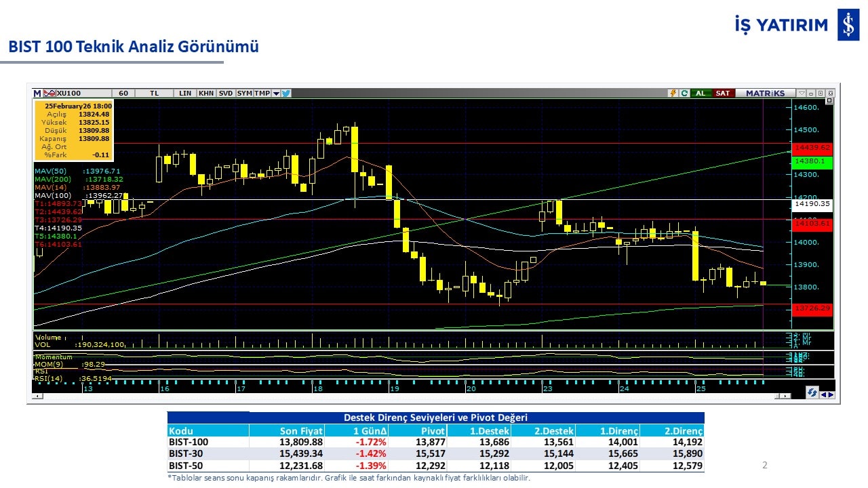The image size is (868, 488).
Task: Select the SYM toolbar item
Action: point(245,93)
